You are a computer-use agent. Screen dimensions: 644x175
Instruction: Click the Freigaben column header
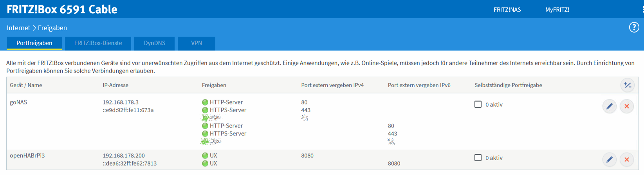(x=214, y=85)
